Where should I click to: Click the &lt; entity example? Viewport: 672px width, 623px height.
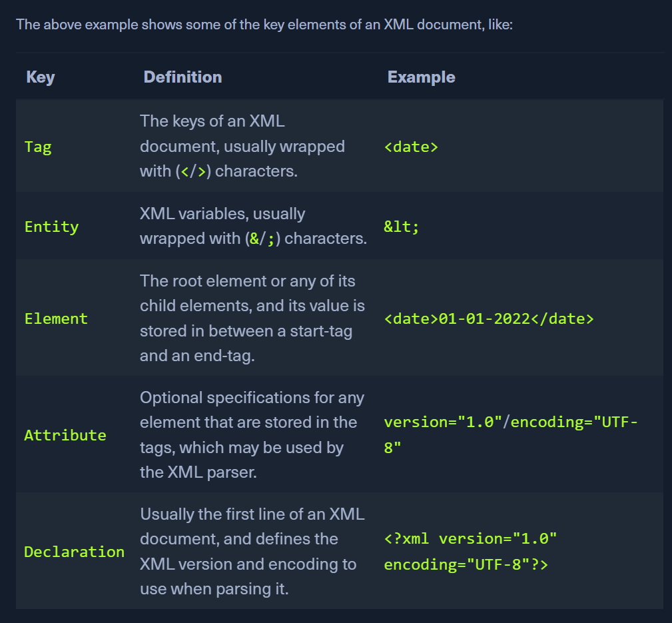[x=401, y=227]
